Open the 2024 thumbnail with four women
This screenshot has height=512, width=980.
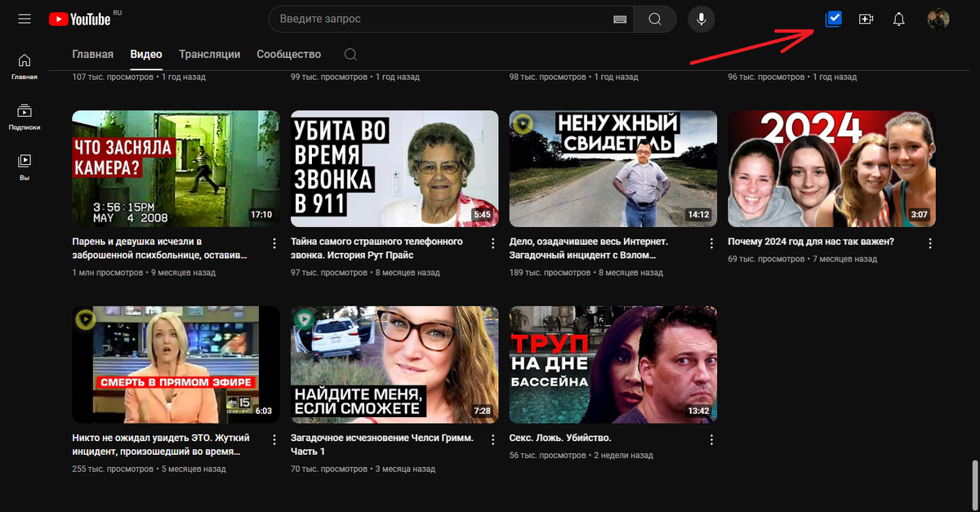coord(832,169)
